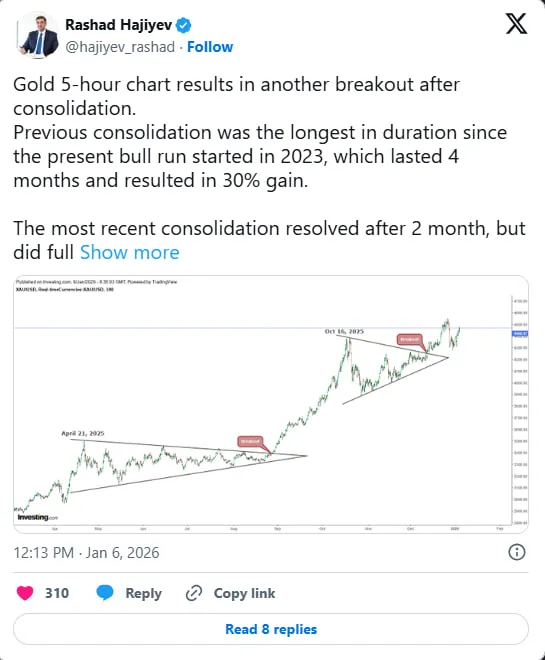545x660 pixels.
Task: Click the Read 8 replies button
Action: [271, 629]
